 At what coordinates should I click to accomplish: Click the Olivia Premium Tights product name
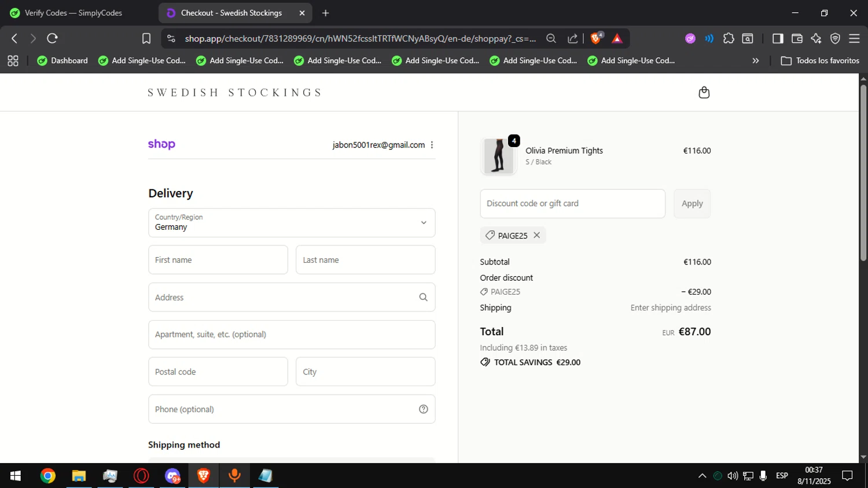click(x=564, y=151)
